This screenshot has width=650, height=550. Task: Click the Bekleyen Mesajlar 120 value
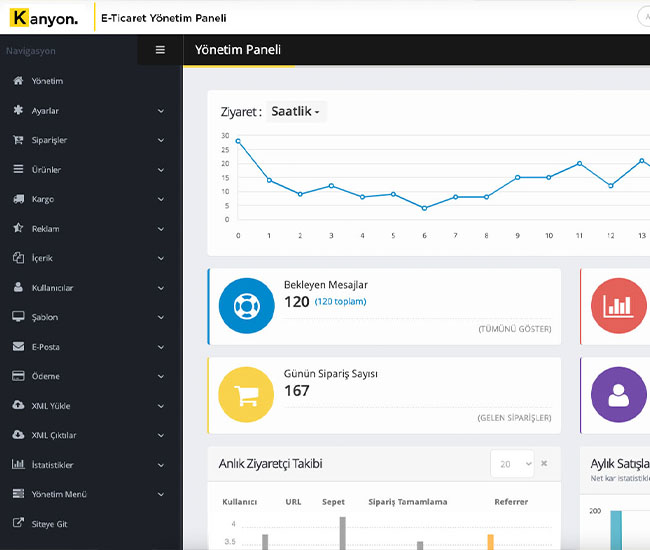pyautogui.click(x=297, y=302)
